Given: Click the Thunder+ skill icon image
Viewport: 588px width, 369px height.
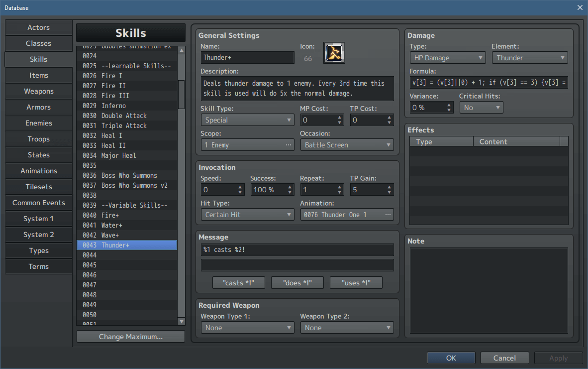Looking at the screenshot, I should click(334, 53).
